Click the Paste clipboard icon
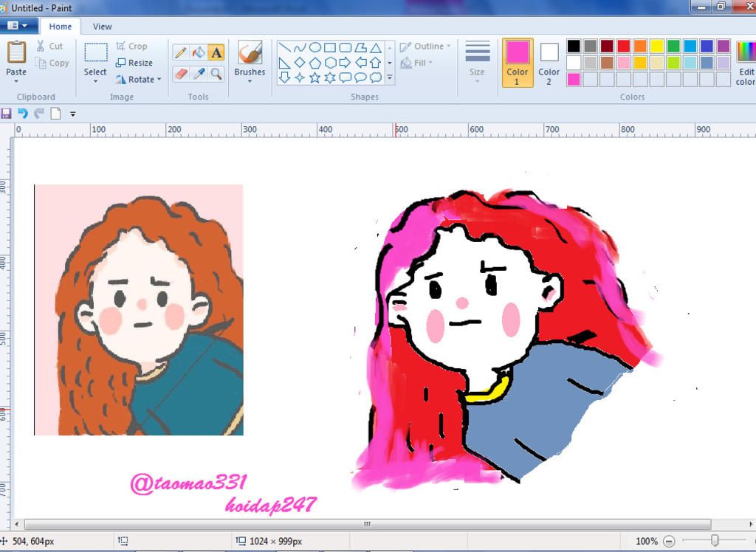The width and height of the screenshot is (756, 552). pyautogui.click(x=16, y=52)
